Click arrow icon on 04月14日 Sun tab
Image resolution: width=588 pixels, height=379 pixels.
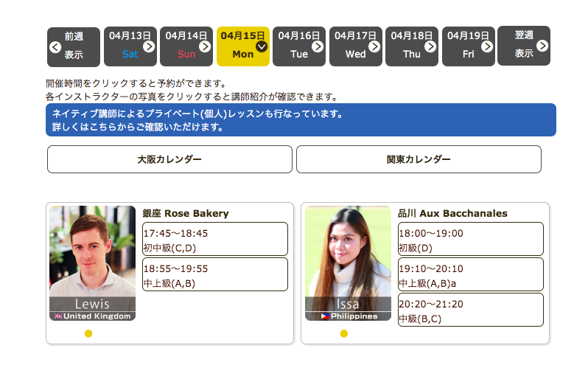pyautogui.click(x=205, y=46)
